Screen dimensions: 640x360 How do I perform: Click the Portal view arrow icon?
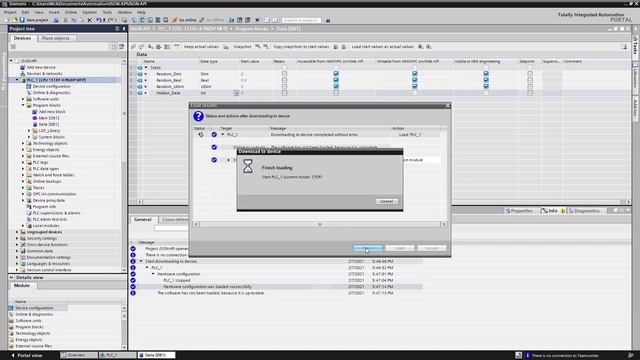coord(13,355)
